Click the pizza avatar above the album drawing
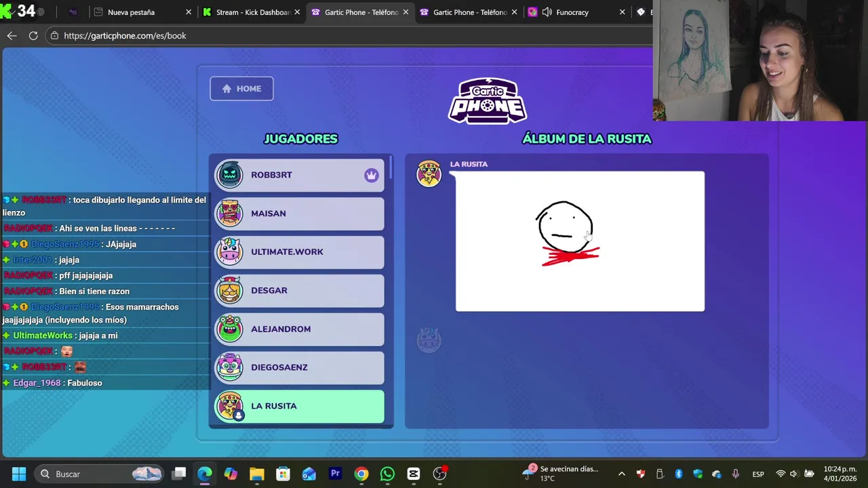This screenshot has height=488, width=868. click(x=429, y=174)
